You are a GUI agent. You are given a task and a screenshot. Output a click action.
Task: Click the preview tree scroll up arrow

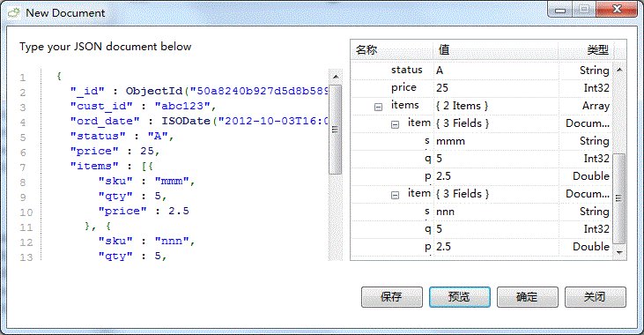point(619,70)
